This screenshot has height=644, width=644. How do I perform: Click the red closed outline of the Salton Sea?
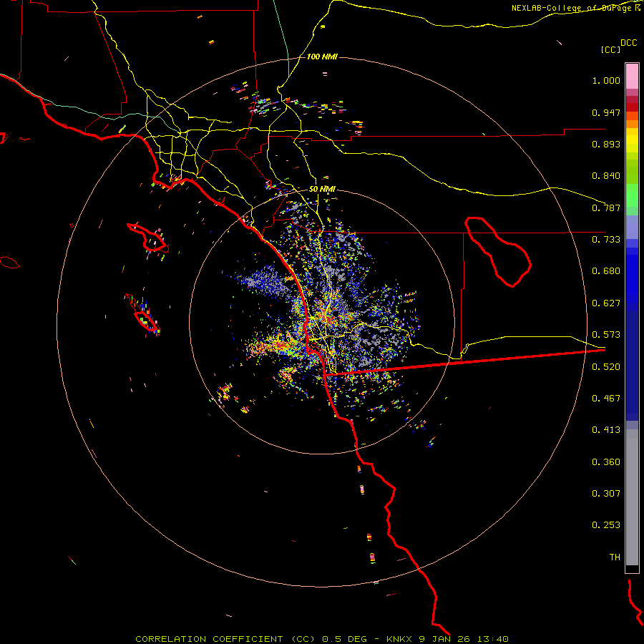pos(498,252)
